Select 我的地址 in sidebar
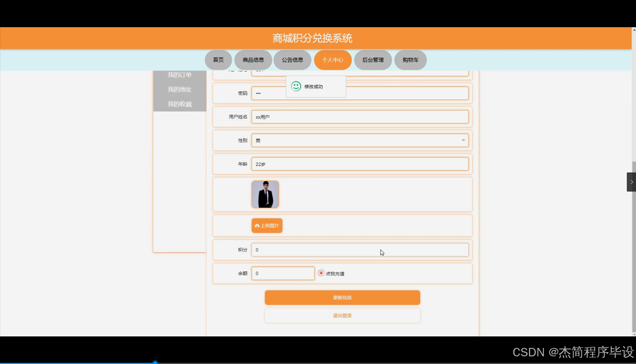Image resolution: width=636 pixels, height=364 pixels. click(180, 89)
